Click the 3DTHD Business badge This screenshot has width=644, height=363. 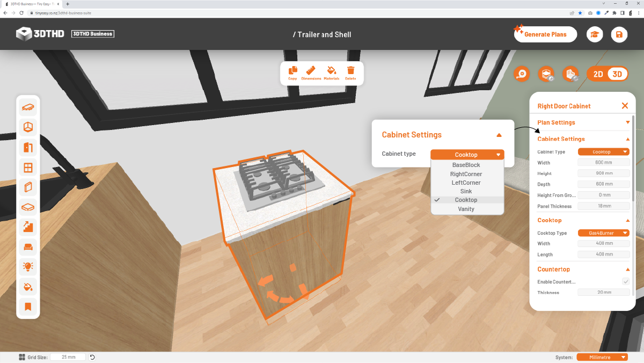(92, 34)
